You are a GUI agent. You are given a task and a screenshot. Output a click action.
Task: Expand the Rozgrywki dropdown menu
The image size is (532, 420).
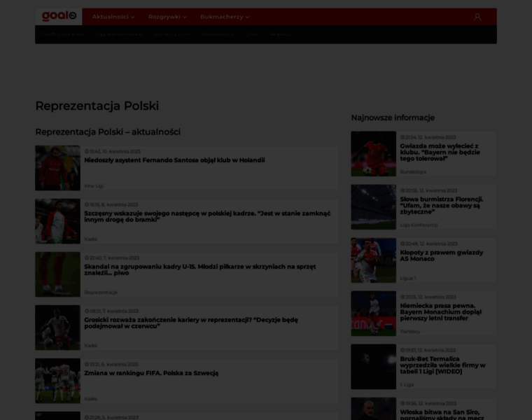[167, 17]
